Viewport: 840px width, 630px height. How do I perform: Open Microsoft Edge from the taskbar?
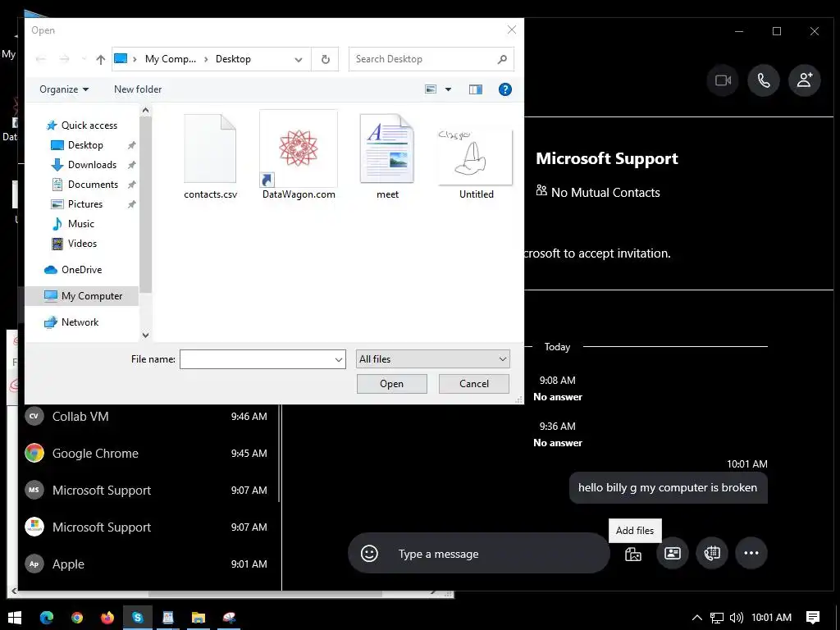(47, 618)
